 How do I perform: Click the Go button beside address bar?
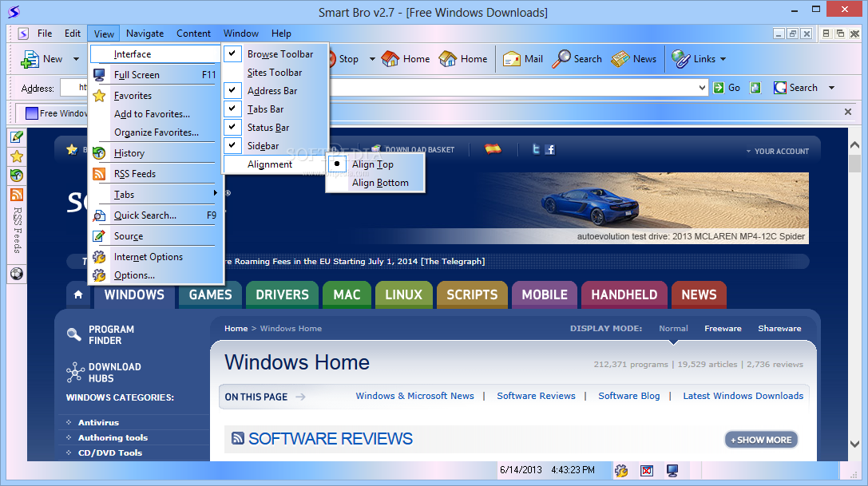727,88
